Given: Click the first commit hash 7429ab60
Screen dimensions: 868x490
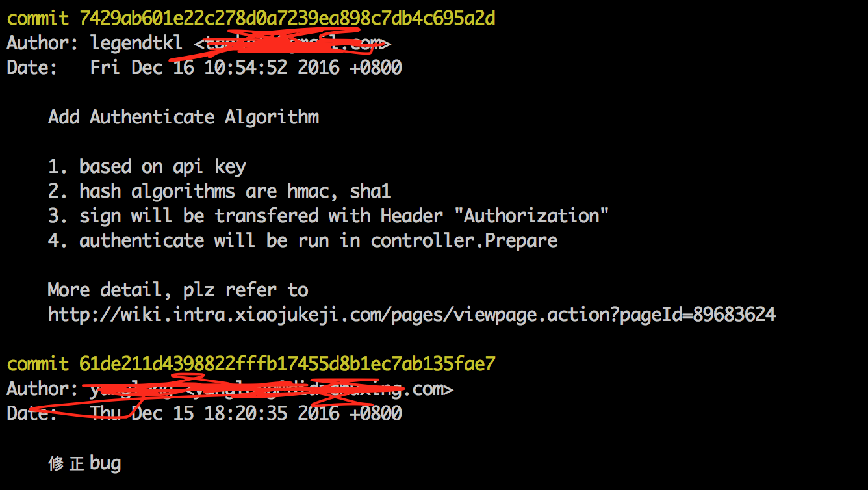Looking at the screenshot, I should point(287,18).
